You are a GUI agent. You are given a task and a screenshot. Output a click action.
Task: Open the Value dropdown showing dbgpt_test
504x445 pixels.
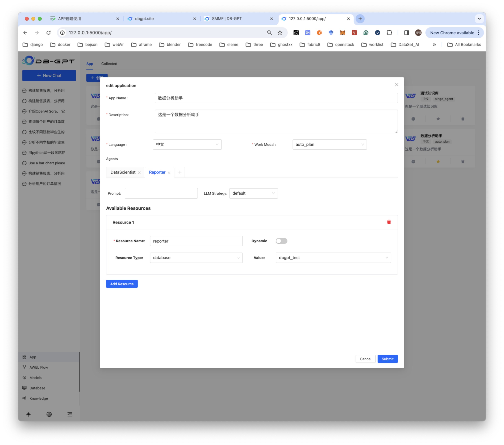point(333,258)
